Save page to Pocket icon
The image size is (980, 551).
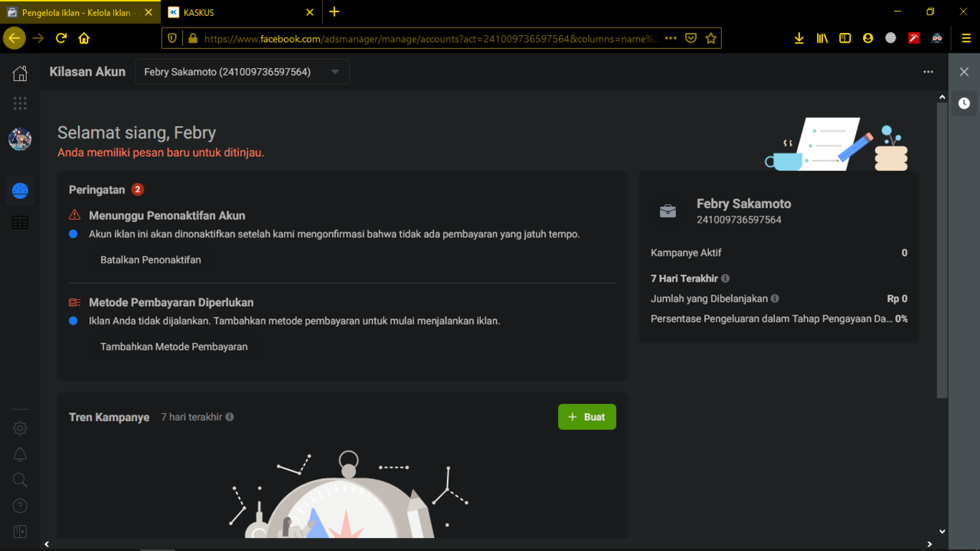click(x=691, y=37)
